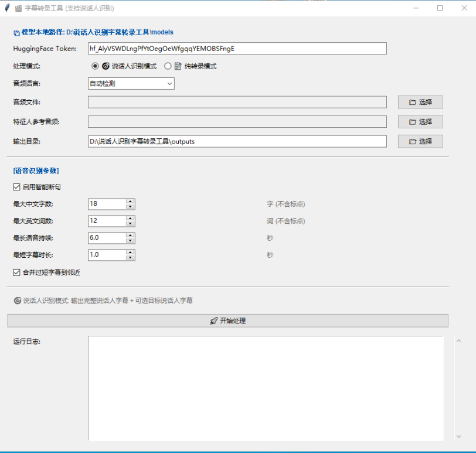Click folder icon for output directory
This screenshot has width=476, height=453.
point(412,141)
